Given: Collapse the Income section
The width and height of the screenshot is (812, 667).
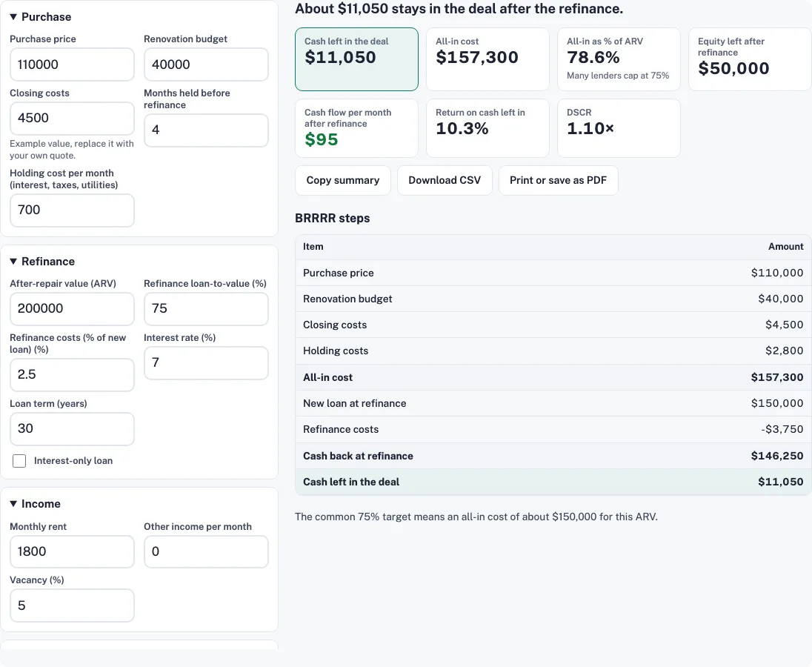Looking at the screenshot, I should coord(36,504).
